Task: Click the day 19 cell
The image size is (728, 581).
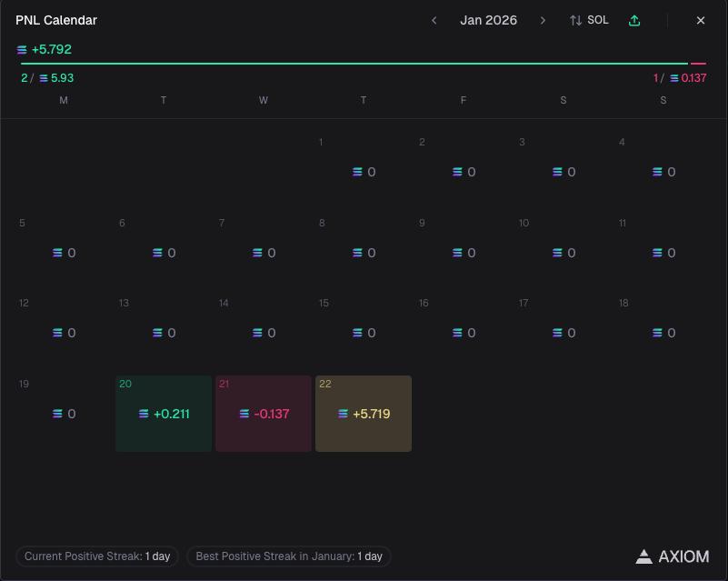Action: [x=64, y=414]
